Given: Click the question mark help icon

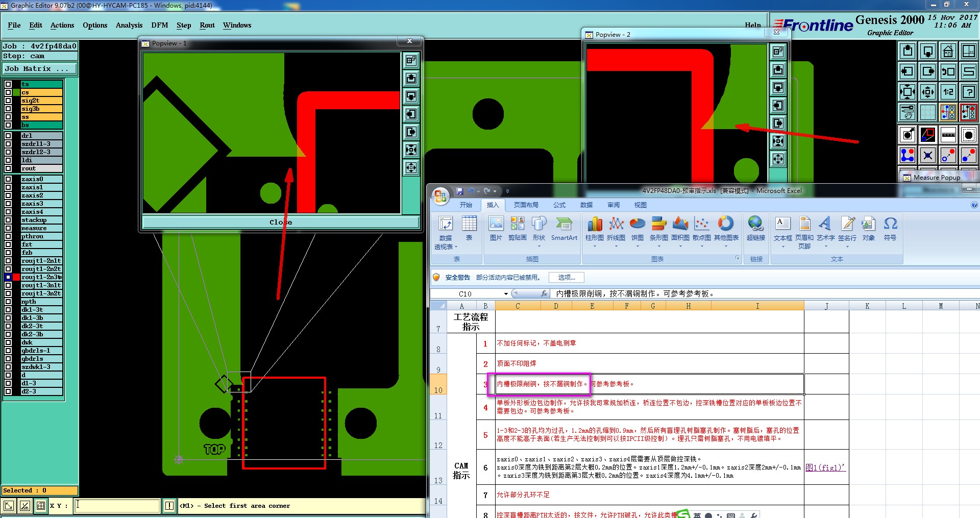Looking at the screenshot, I should pyautogui.click(x=968, y=92).
